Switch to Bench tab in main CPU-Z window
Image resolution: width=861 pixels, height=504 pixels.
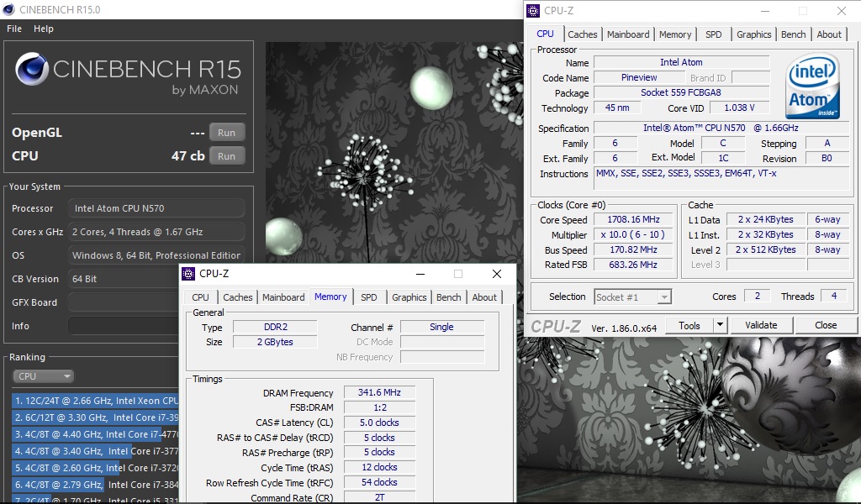pyautogui.click(x=794, y=34)
